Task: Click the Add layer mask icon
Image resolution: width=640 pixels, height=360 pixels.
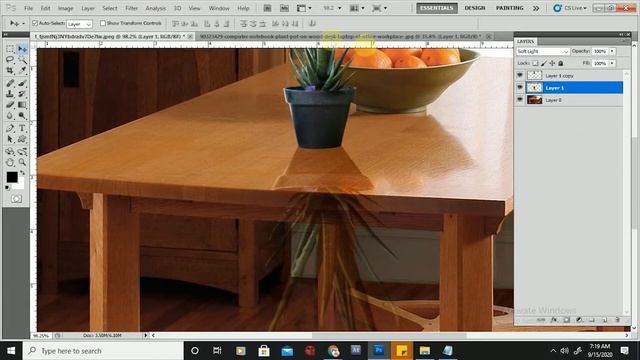Action: 567,320
